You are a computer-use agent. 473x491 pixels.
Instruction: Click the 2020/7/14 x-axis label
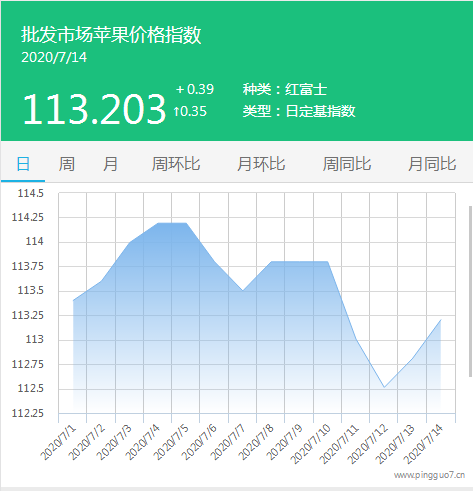coord(422,444)
